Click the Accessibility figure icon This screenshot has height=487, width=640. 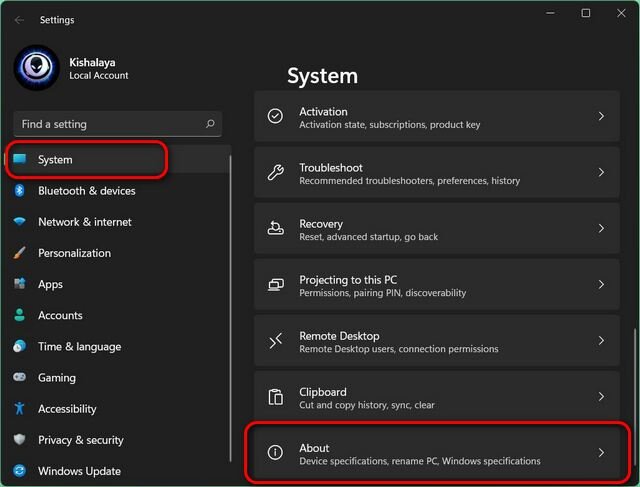point(19,409)
